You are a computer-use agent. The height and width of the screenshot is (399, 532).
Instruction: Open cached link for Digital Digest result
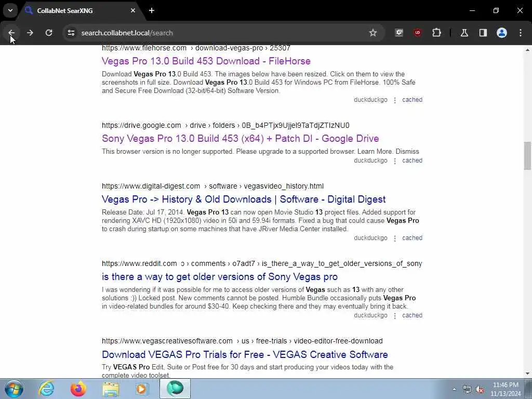click(x=412, y=238)
